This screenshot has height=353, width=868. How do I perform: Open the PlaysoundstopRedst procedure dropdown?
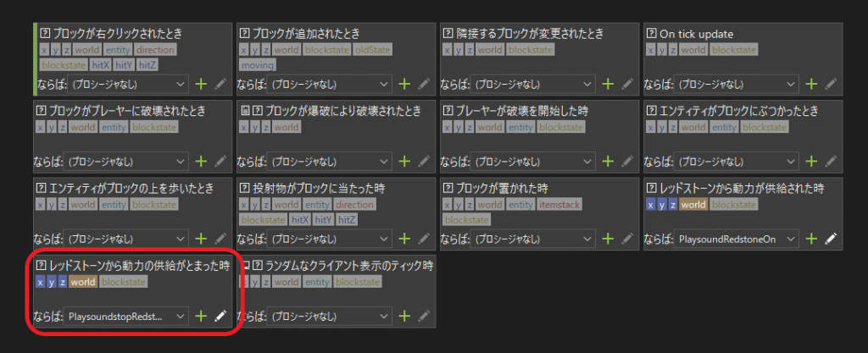click(x=126, y=316)
